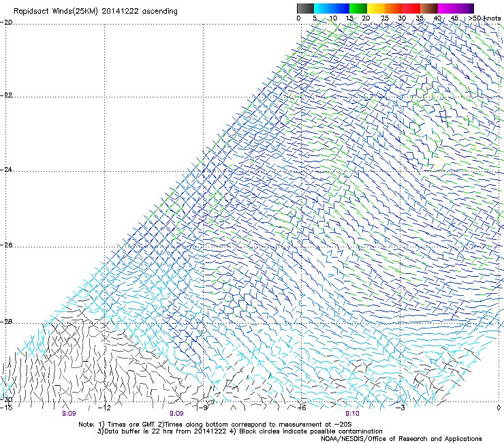Click the purple 45-50 knots legend segment
The image size is (504, 443).
464,8
